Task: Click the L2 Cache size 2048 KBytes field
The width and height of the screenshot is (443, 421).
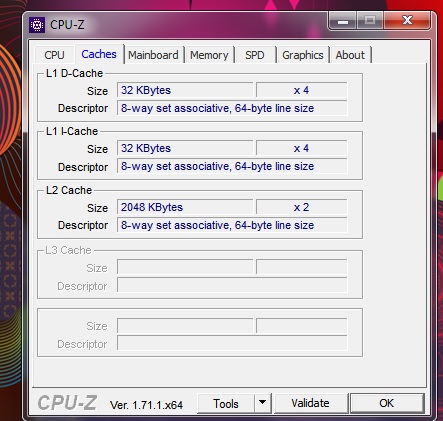Action: (185, 207)
